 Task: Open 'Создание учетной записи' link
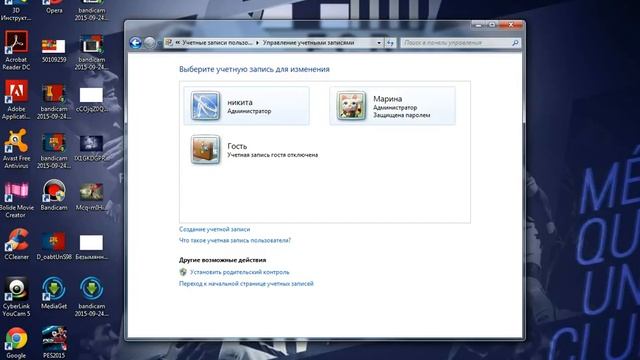tap(214, 229)
